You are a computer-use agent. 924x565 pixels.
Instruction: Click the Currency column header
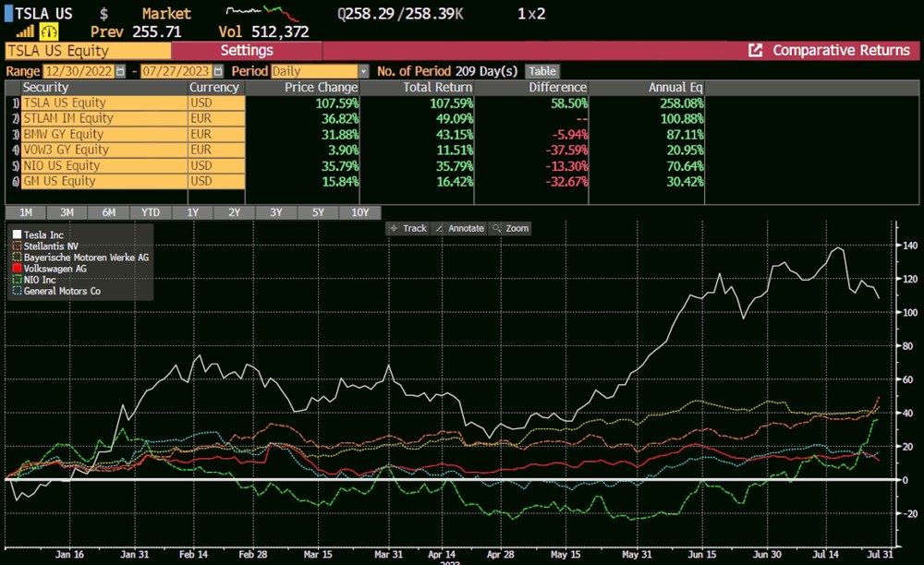coord(214,87)
